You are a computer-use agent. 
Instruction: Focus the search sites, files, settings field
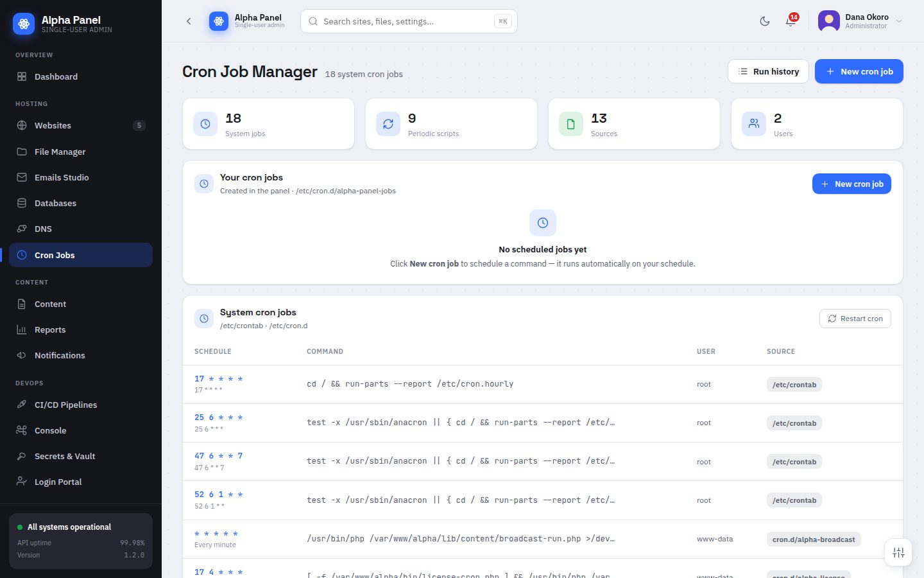[x=409, y=21]
